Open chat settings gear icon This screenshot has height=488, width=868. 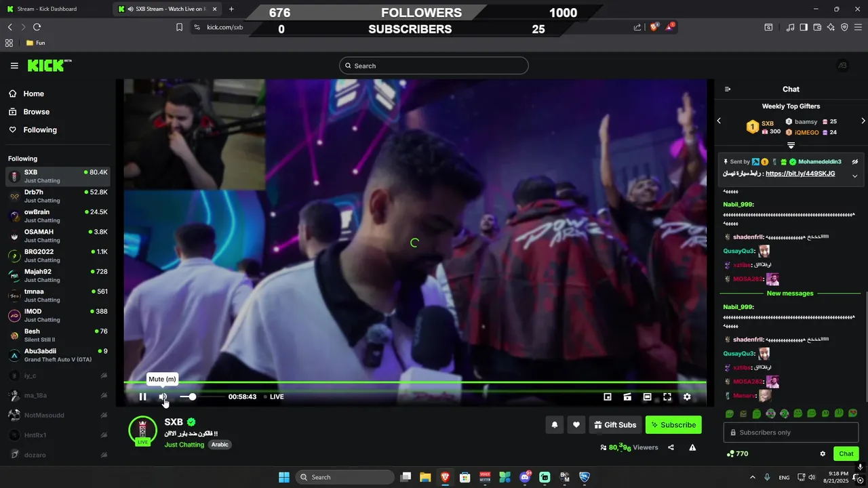pos(823,453)
